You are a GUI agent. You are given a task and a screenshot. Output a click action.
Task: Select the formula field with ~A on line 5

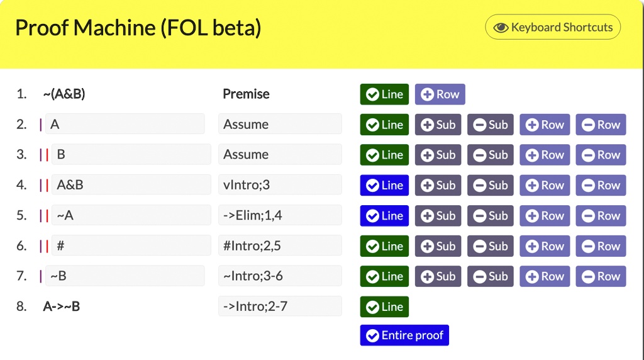pyautogui.click(x=131, y=215)
